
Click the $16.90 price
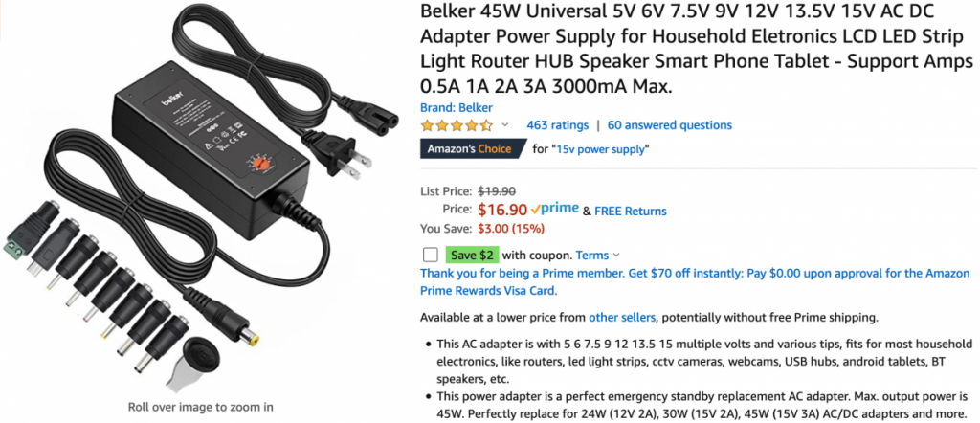click(502, 211)
